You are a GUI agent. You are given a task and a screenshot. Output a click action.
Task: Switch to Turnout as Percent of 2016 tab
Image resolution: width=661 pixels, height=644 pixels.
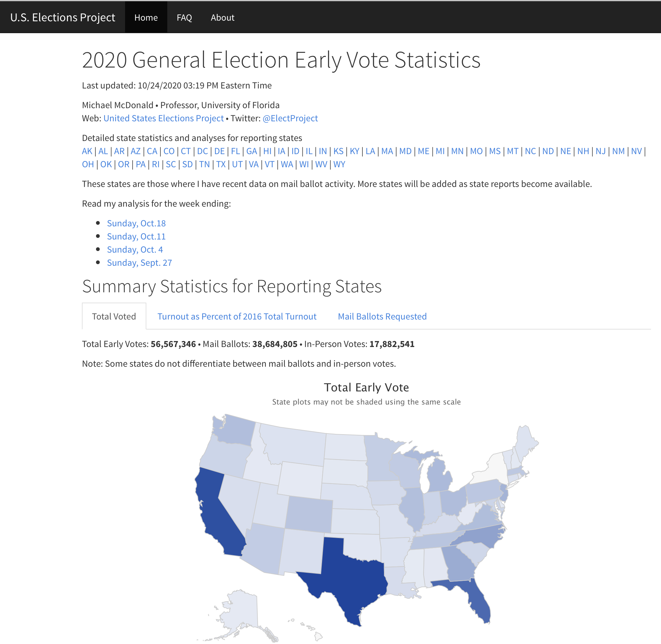tap(237, 316)
